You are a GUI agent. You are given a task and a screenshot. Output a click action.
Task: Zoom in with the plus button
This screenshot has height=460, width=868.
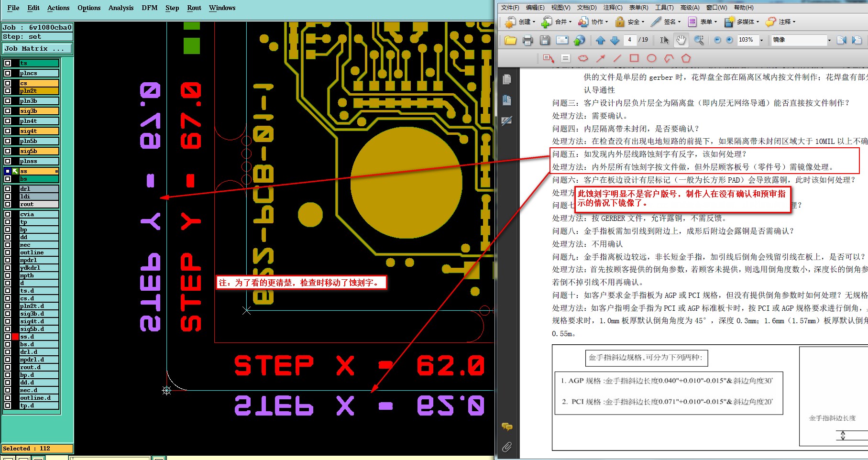(x=729, y=40)
